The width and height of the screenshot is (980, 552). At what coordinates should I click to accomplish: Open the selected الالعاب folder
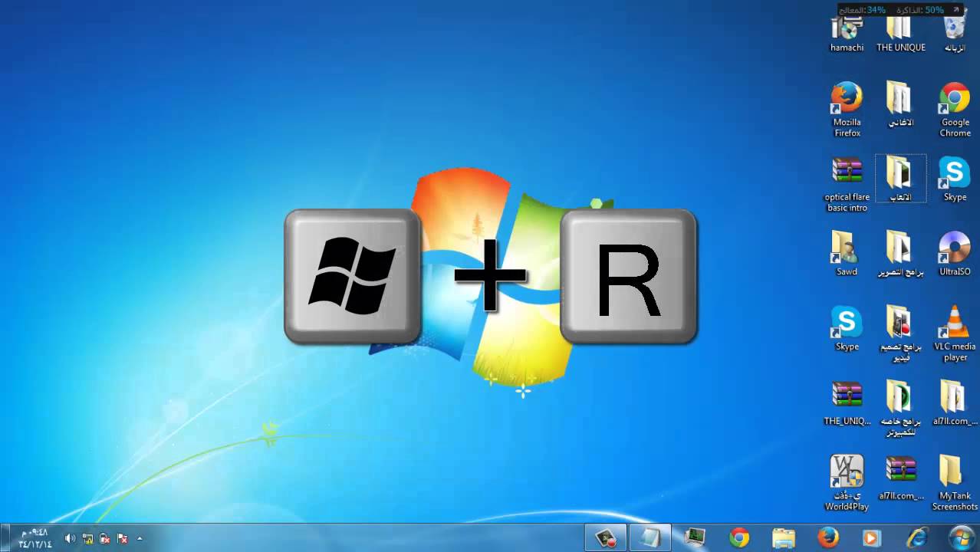(x=900, y=179)
